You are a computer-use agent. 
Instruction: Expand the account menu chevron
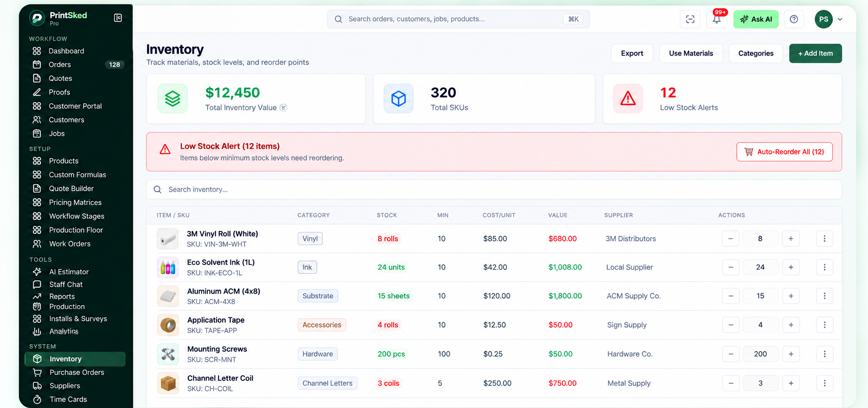[x=840, y=19]
